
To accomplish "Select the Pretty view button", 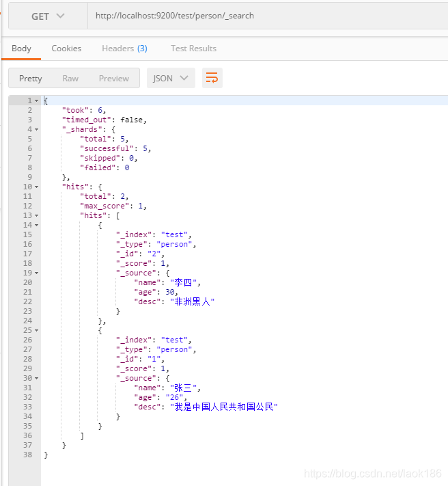I will click(30, 79).
